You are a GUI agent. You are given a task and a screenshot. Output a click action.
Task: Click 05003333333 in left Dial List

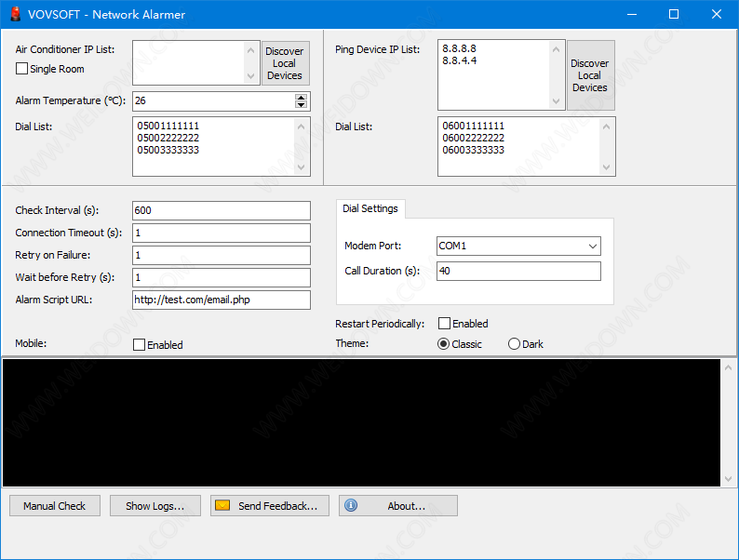(168, 150)
